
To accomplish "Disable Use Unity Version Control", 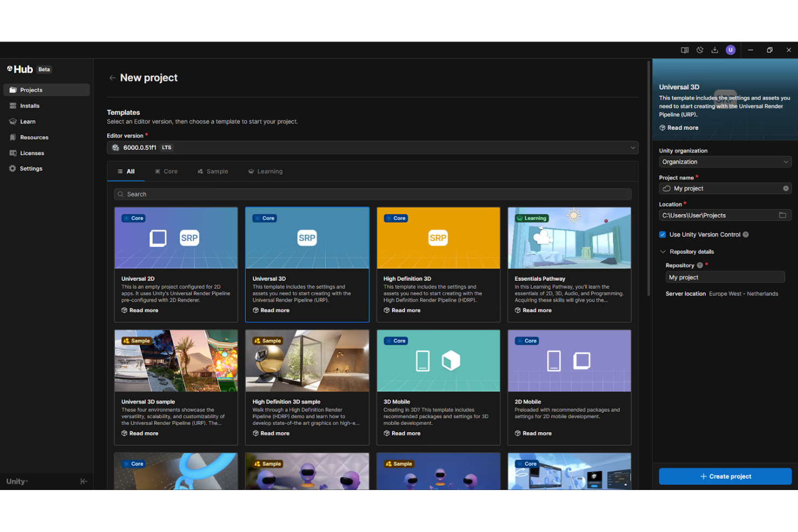I will (x=662, y=234).
